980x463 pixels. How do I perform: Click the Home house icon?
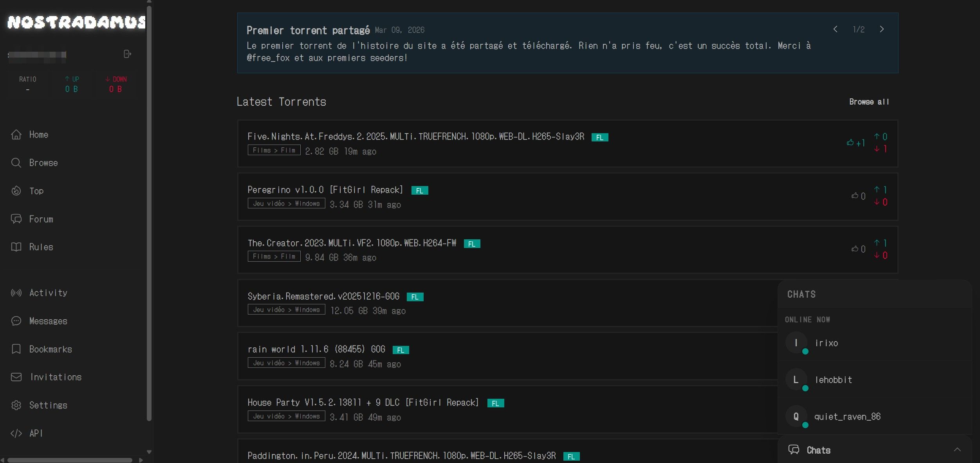pyautogui.click(x=16, y=134)
